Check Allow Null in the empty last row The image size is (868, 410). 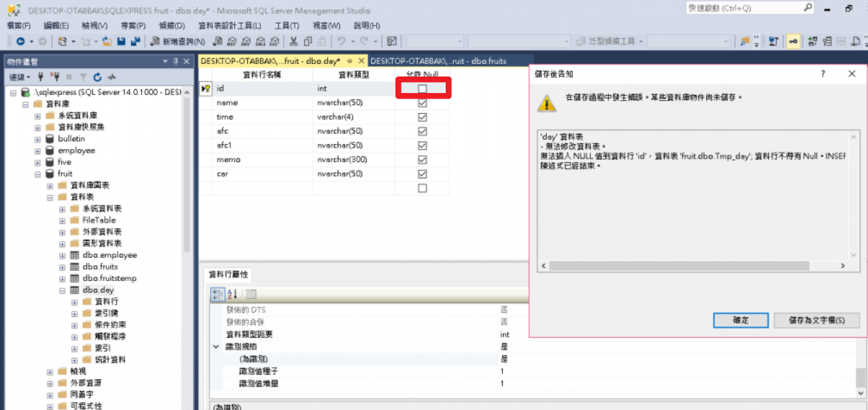tap(422, 188)
